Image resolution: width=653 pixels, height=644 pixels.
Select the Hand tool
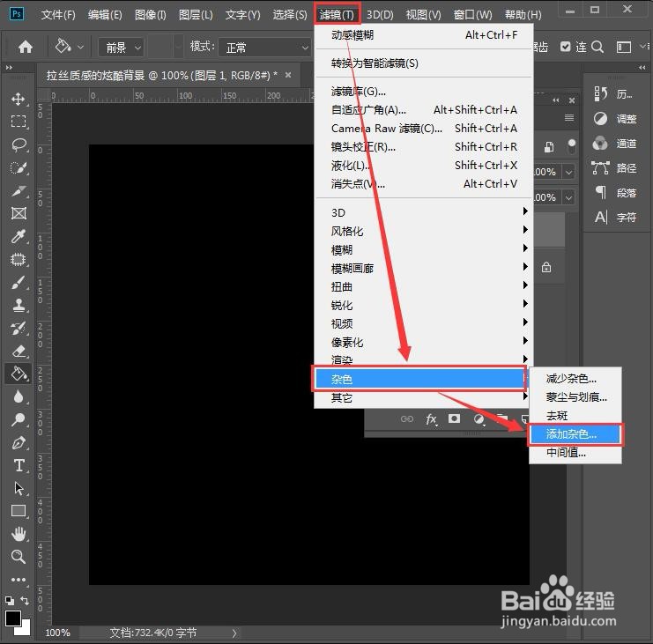pyautogui.click(x=19, y=534)
